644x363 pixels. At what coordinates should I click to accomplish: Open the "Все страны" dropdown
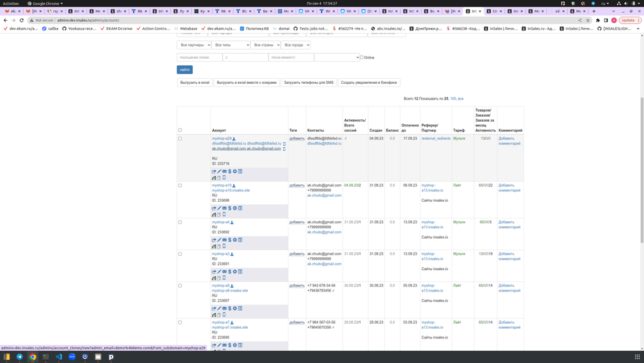265,45
